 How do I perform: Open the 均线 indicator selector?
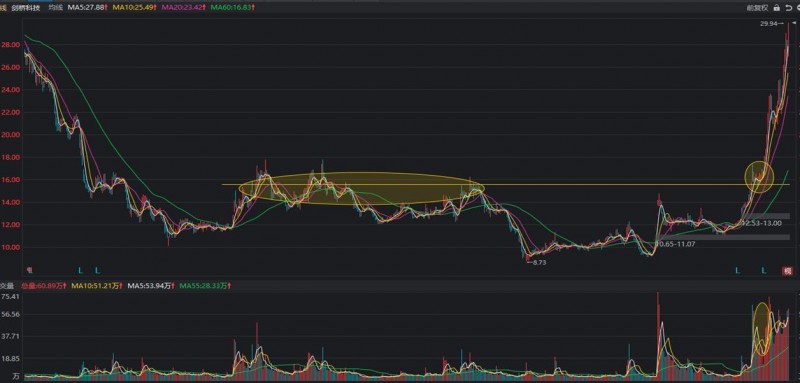55,8
